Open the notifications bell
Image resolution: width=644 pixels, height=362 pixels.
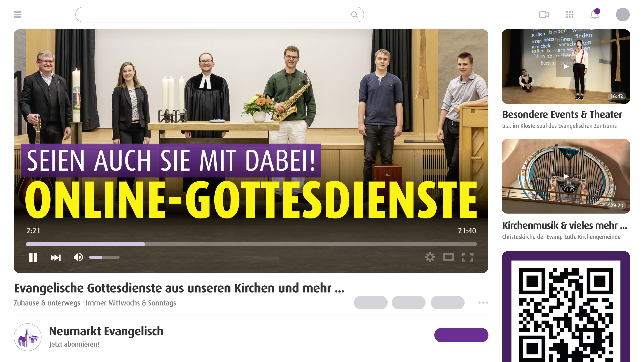[595, 14]
